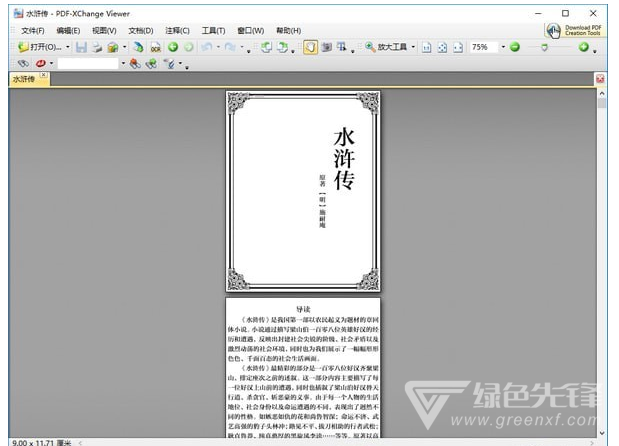
Task: Set Fit Width view
Action: 458,47
